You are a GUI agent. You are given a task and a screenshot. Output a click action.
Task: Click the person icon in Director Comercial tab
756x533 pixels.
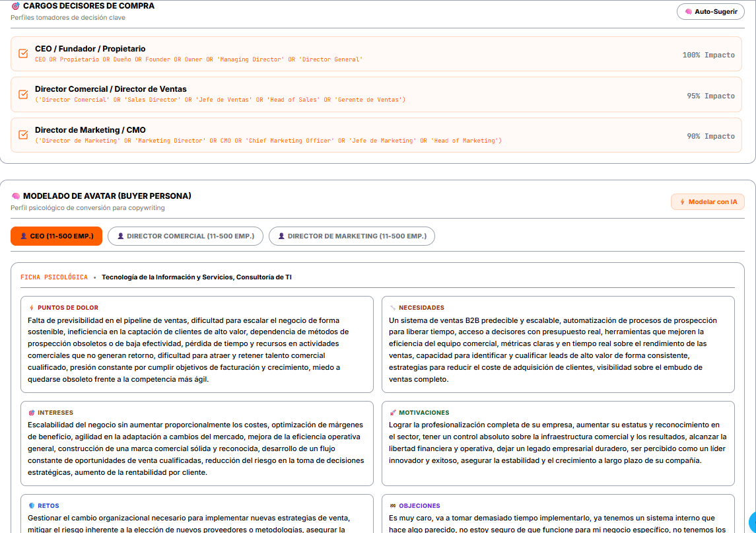121,236
